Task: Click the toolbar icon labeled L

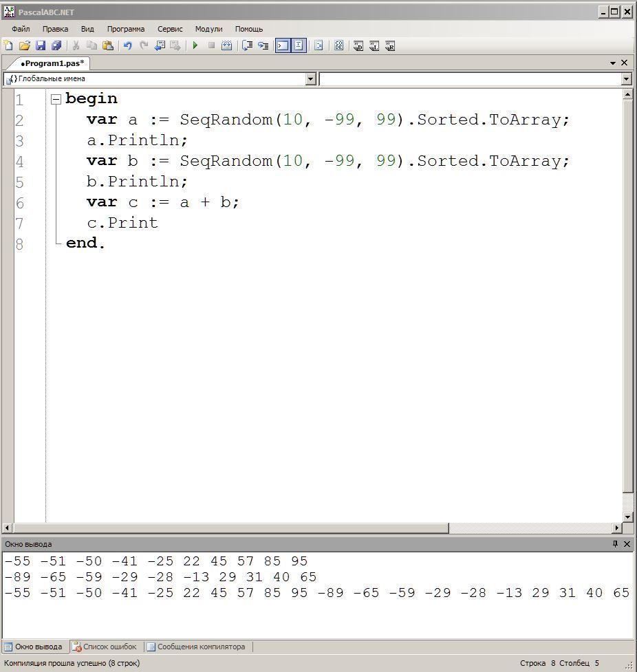Action: pyautogui.click(x=374, y=46)
